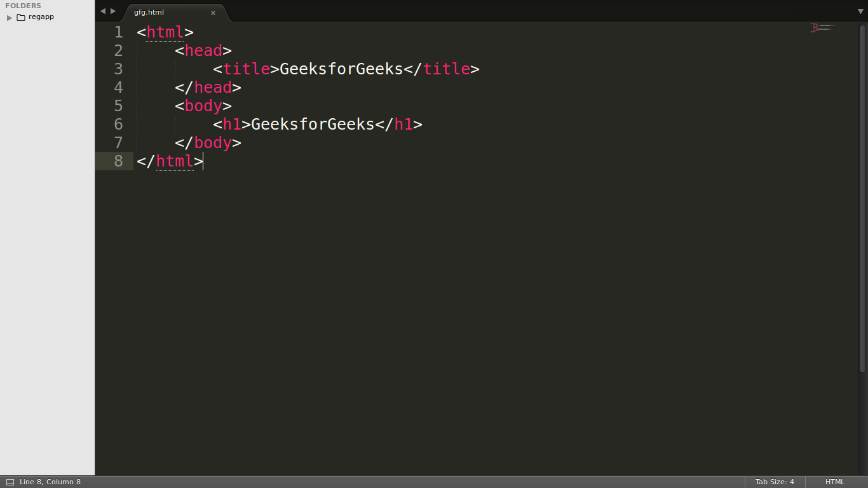Click the forward navigation arrow above sidebar
This screenshot has width=868, height=488.
coord(113,11)
